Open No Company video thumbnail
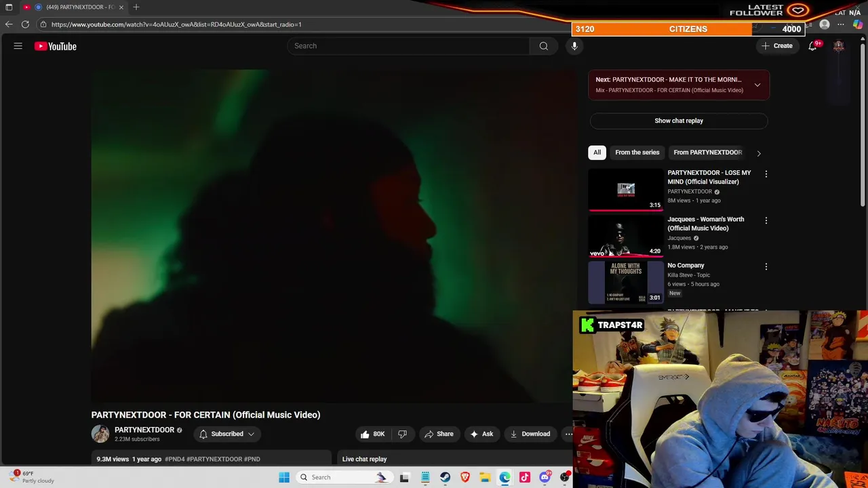Screen dimensions: 868x488 coord(625,283)
